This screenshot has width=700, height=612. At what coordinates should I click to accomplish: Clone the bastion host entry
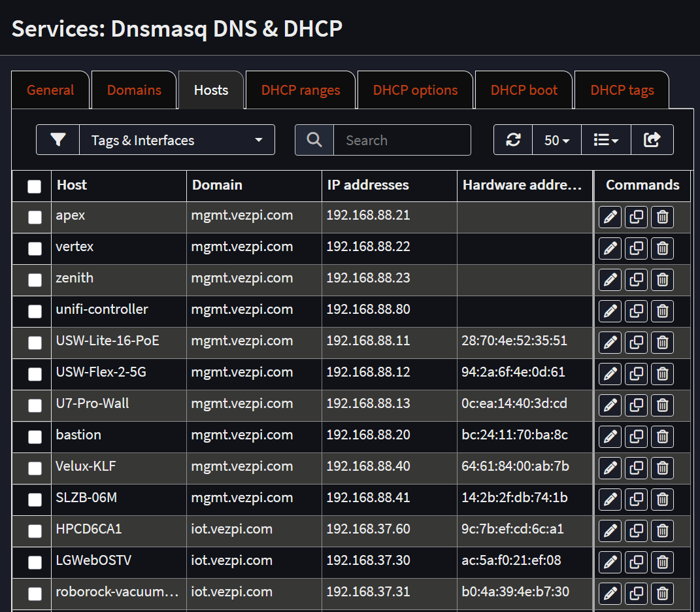coord(636,437)
